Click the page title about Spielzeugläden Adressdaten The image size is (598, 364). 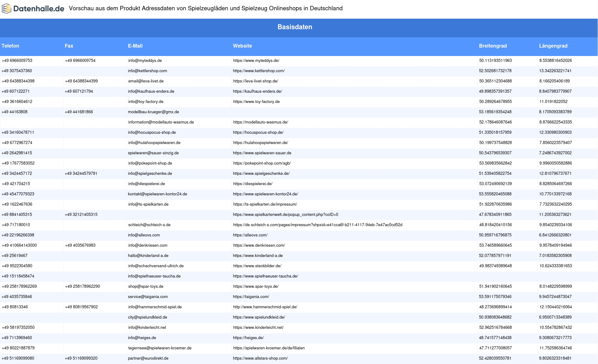coord(206,8)
